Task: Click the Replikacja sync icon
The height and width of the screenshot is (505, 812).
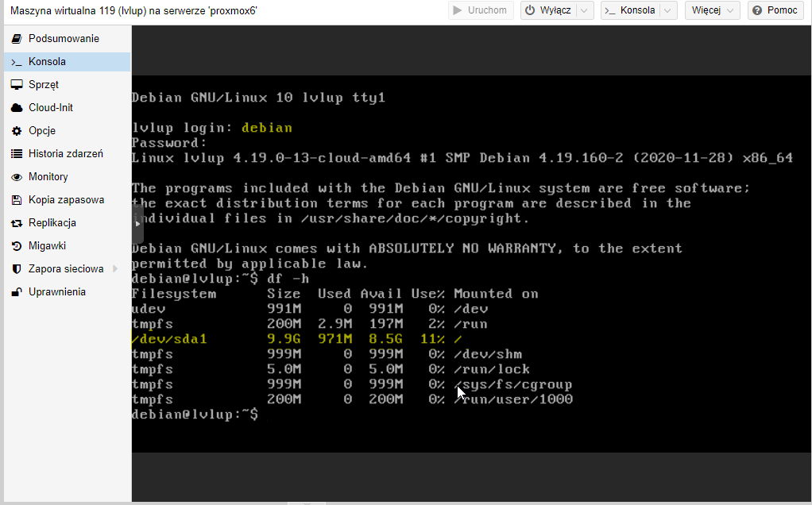Action: point(17,223)
